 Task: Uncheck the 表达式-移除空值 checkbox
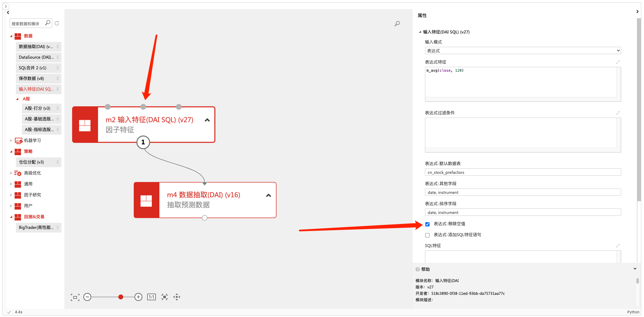427,224
